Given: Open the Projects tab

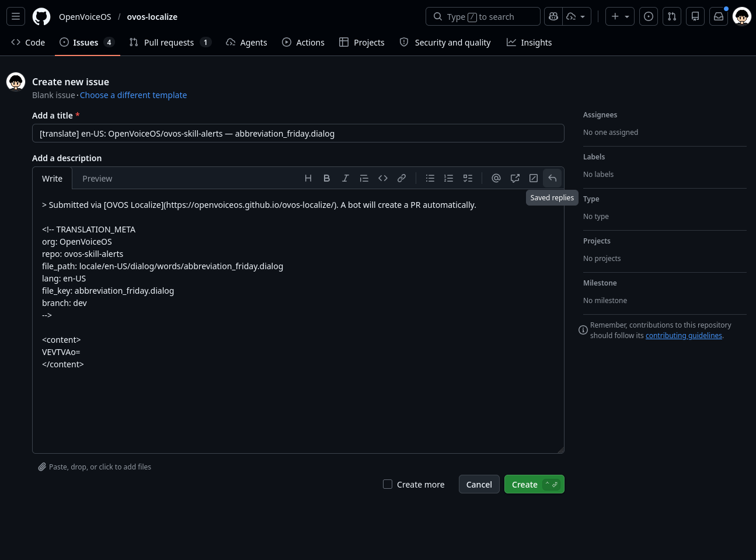Looking at the screenshot, I should [362, 42].
